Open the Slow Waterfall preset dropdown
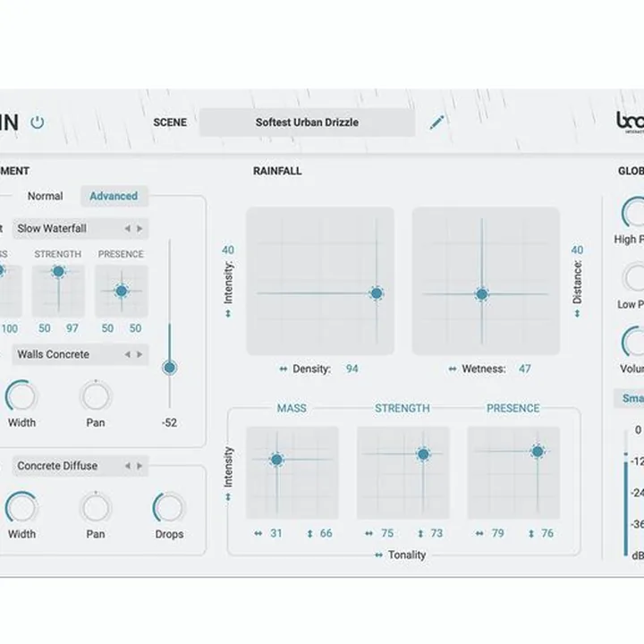This screenshot has height=644, width=644. [x=80, y=228]
